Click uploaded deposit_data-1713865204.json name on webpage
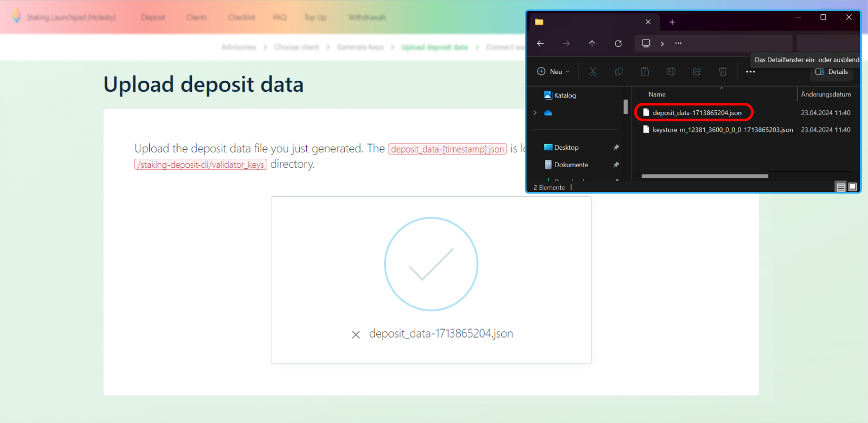This screenshot has width=868, height=423. pos(441,334)
